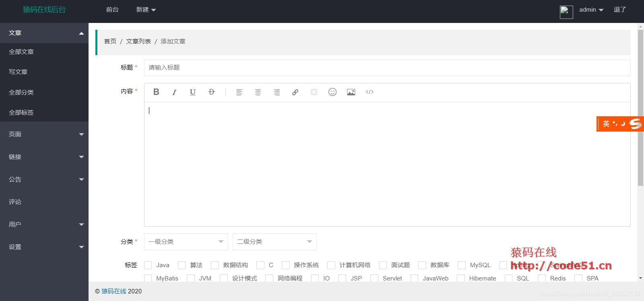The width and height of the screenshot is (644, 301).
Task: Insert an image into content
Action: 351,92
